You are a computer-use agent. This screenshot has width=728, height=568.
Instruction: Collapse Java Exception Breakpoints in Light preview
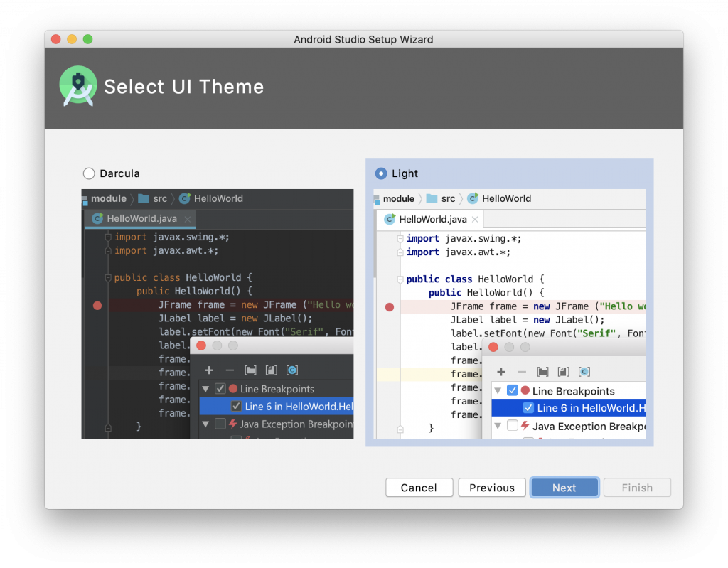[498, 425]
